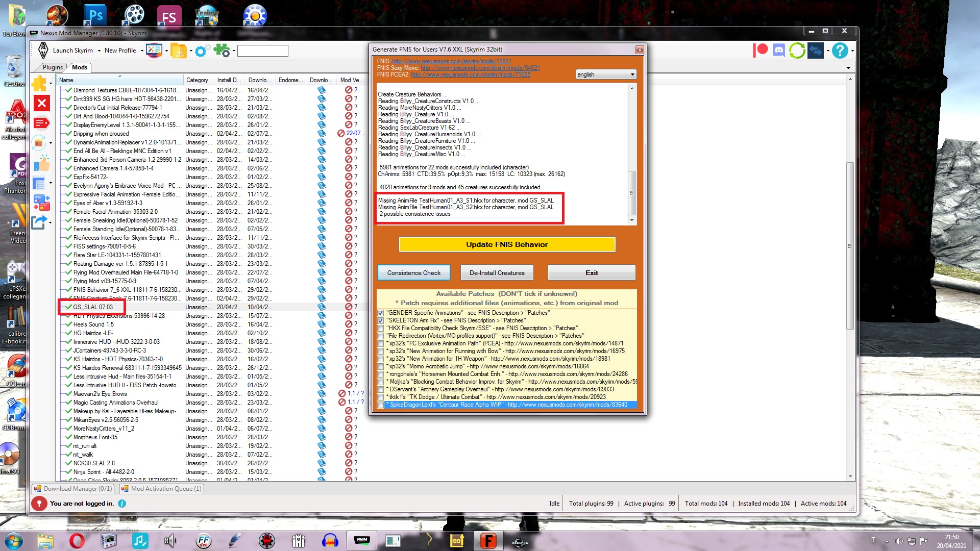
Task: Select the FNIS Behavior 7_6 XXL mod row
Action: pos(212,290)
